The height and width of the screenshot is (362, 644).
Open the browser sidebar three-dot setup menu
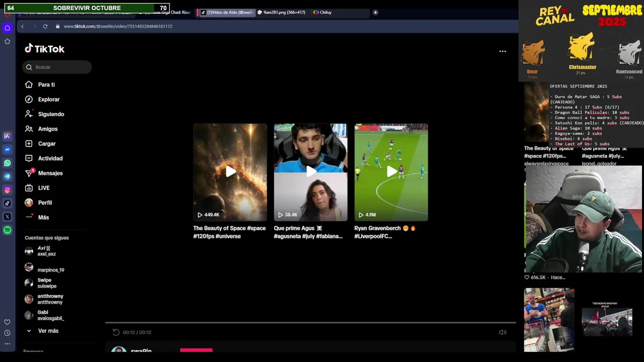pos(7,344)
